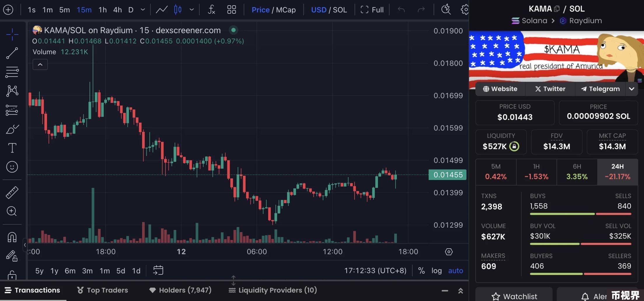Screen dimensions: 644x301
Task: Toggle auto scale on price axis
Action: (455, 271)
